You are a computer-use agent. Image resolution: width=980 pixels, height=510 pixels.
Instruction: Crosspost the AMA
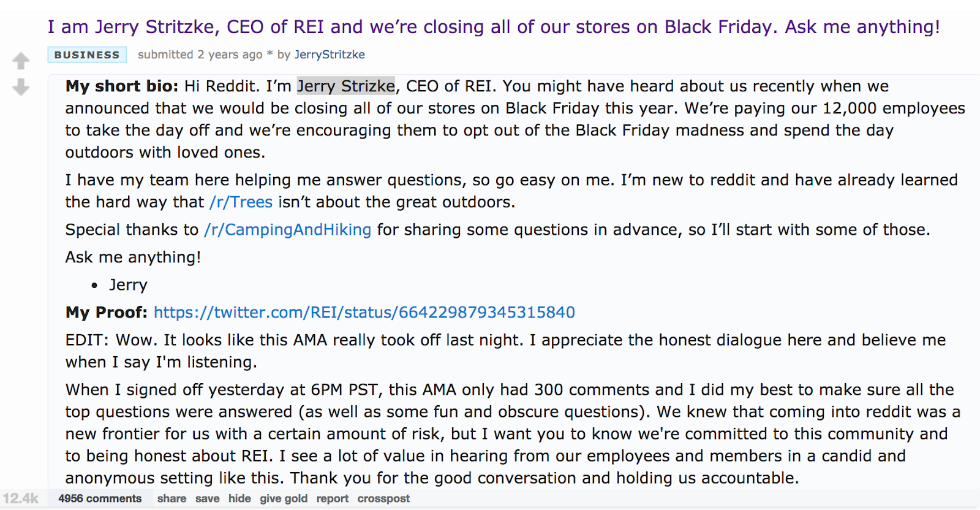pos(383,498)
